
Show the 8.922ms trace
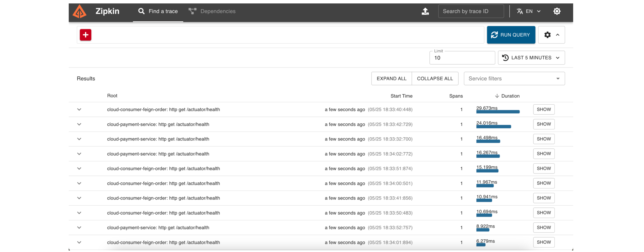[544, 227]
